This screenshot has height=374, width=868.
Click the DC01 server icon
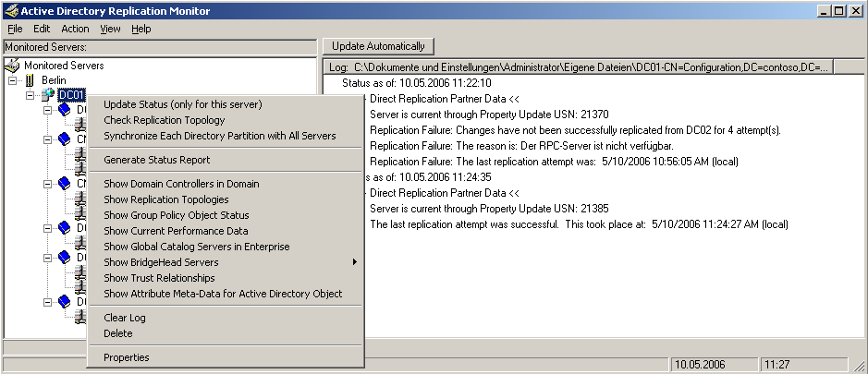pos(48,95)
